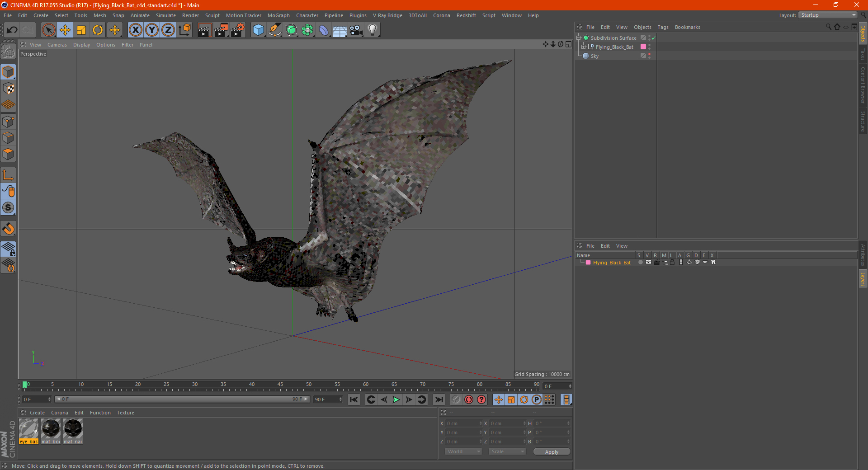868x470 pixels.
Task: Toggle Sky editor visibility red dot
Action: pyautogui.click(x=650, y=54)
